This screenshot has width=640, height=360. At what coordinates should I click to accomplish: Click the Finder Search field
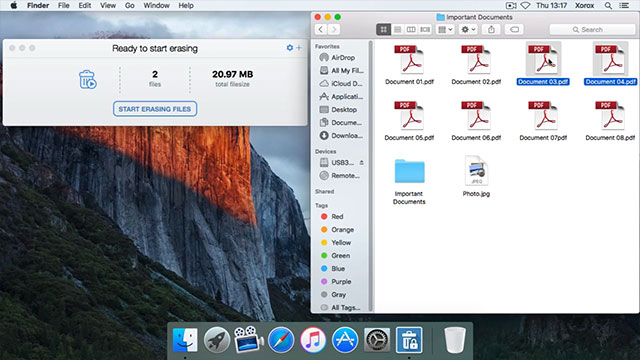click(x=592, y=29)
